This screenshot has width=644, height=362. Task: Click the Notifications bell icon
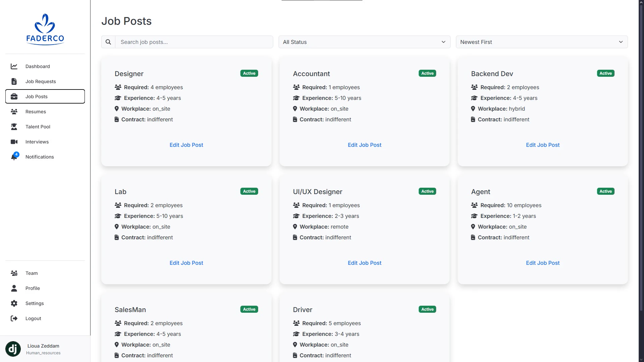[14, 157]
